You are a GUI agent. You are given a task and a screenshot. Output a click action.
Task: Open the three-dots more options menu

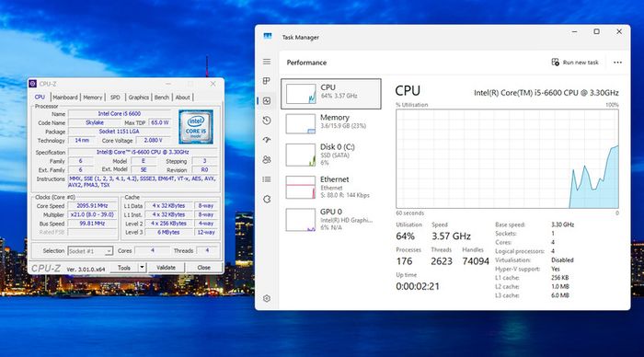coord(617,63)
